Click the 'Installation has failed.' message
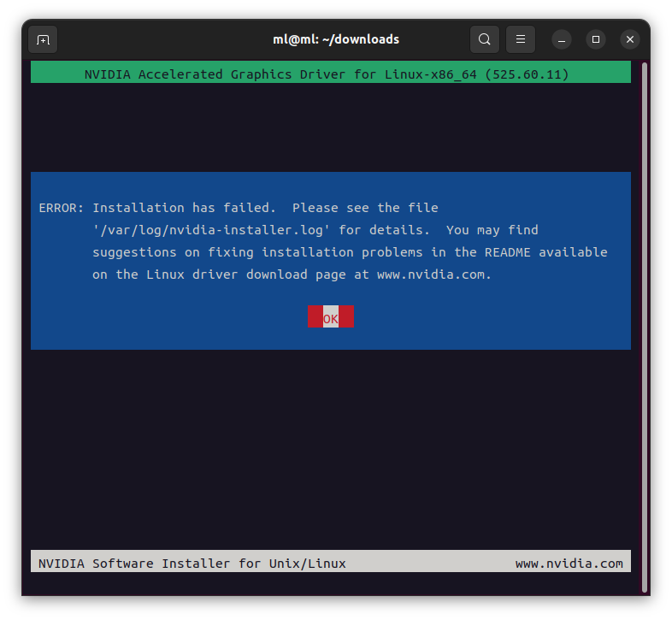This screenshot has width=672, height=620. [x=185, y=208]
